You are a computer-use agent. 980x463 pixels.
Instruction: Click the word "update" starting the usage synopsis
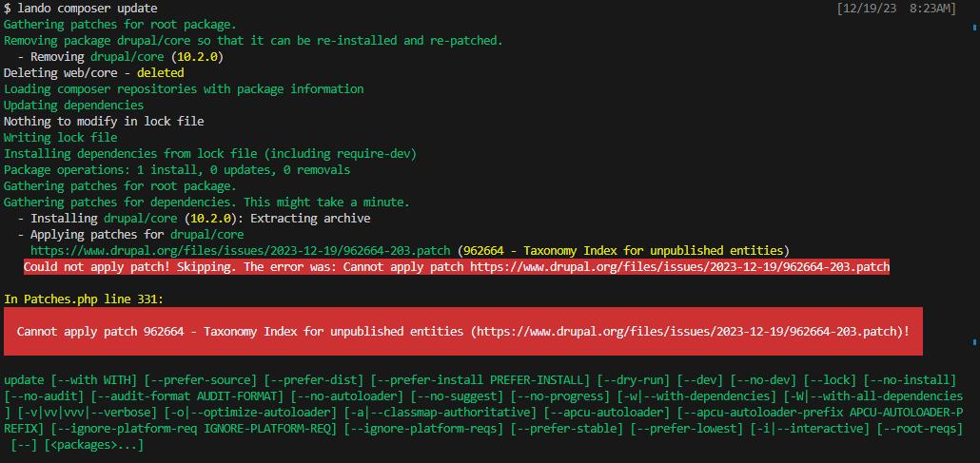pos(24,380)
